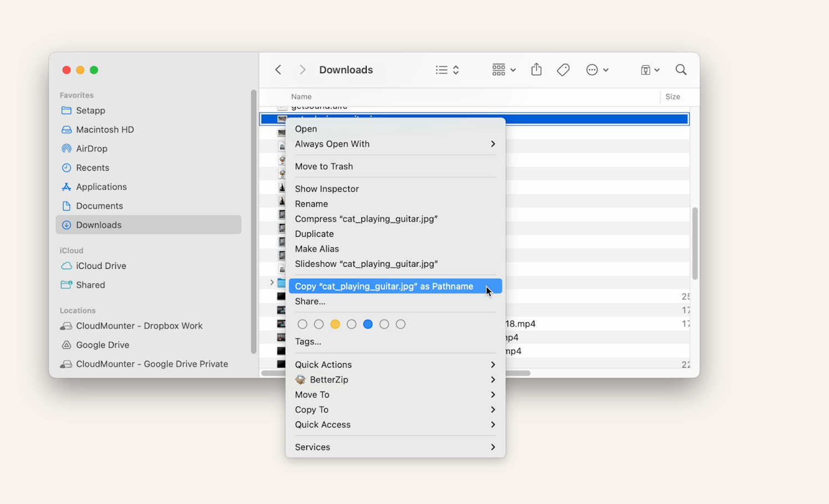This screenshot has height=504, width=829.
Task: Select Copy as Pathname menu entry
Action: click(384, 286)
